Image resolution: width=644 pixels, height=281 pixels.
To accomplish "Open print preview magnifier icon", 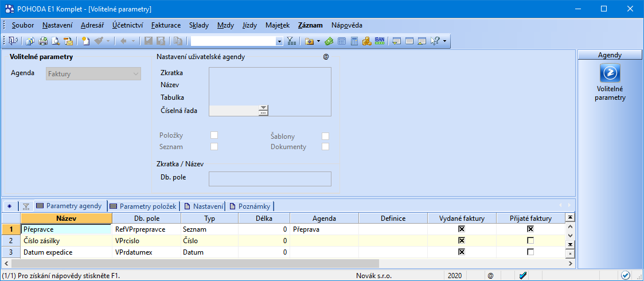I will pyautogui.click(x=56, y=41).
